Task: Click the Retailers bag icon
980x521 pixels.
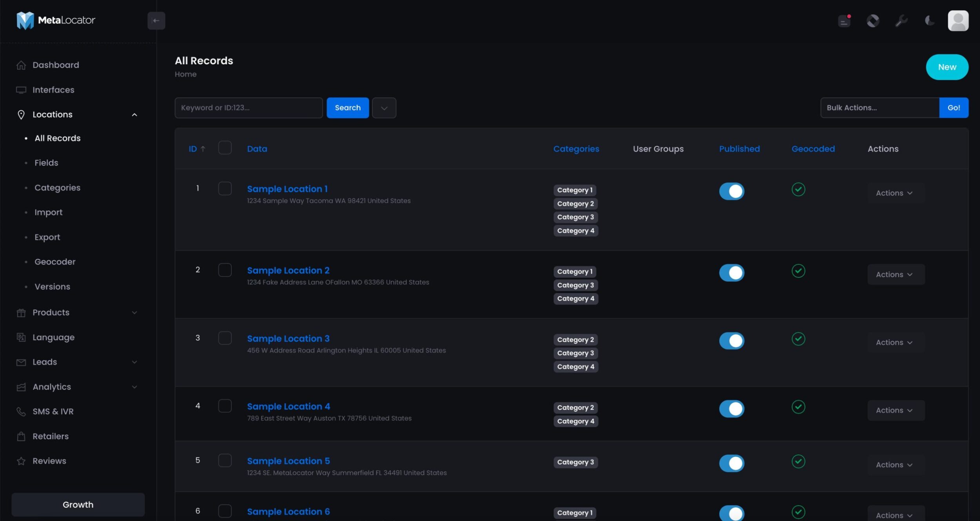Action: 21,436
